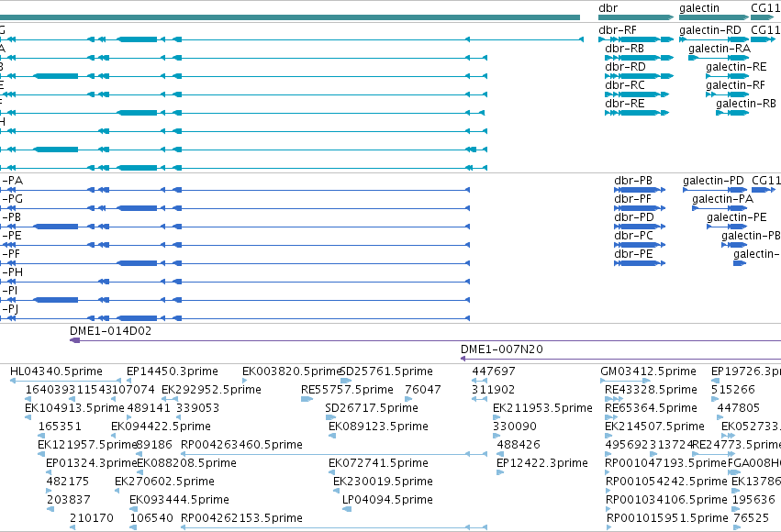Screen dimensions: 781x532
Task: Click the -PG protein row label
Action: coord(13,199)
